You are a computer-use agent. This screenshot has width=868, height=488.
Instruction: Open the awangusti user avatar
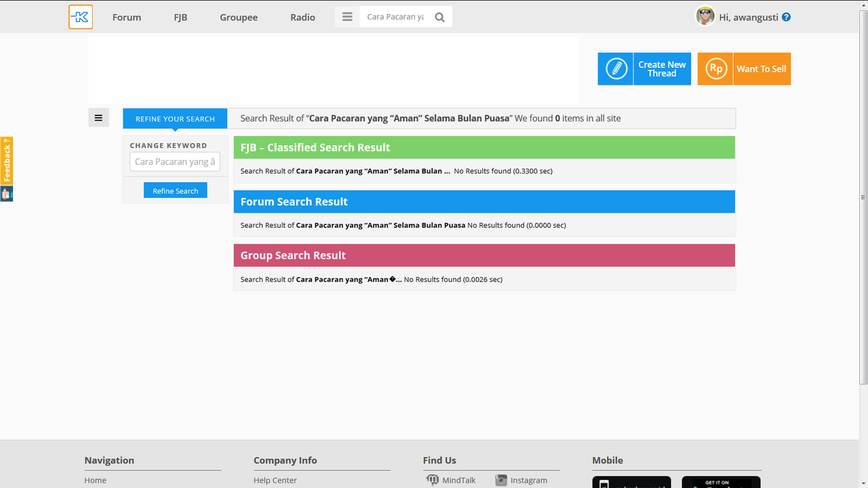pyautogui.click(x=705, y=16)
